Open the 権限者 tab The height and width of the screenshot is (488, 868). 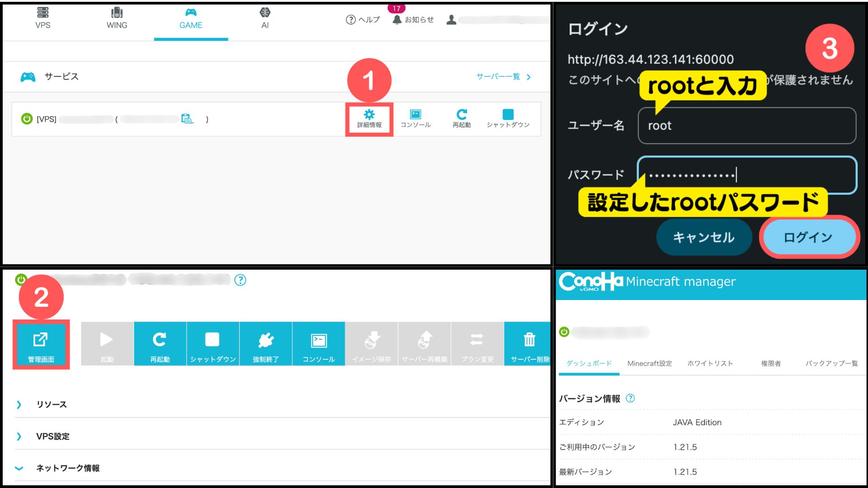coord(771,364)
